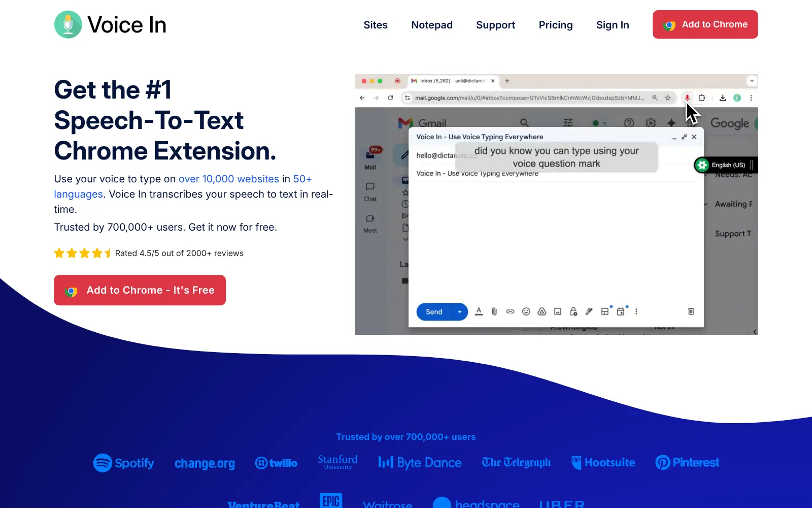Follow the 'over 10,000 websites' link
Image resolution: width=812 pixels, height=508 pixels.
[x=228, y=179]
